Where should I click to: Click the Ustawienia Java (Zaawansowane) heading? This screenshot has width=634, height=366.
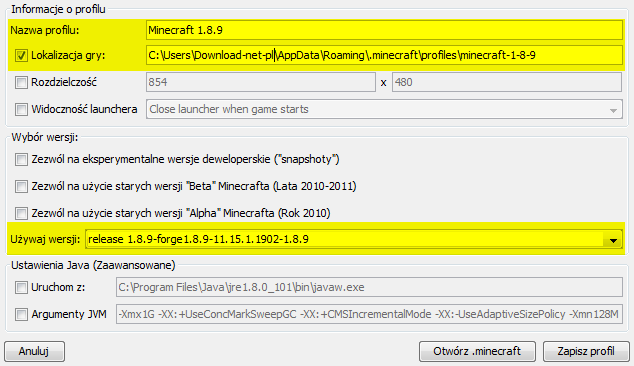pyautogui.click(x=93, y=265)
